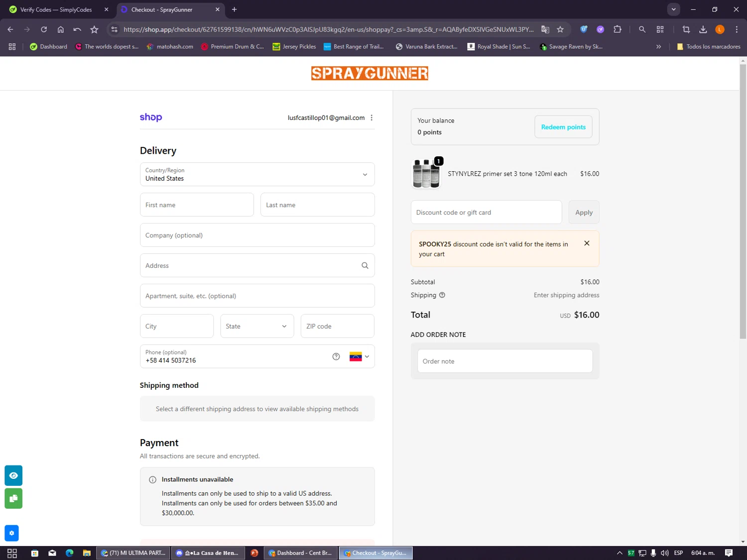
Task: Open Todos los marcadores folder
Action: click(x=708, y=46)
